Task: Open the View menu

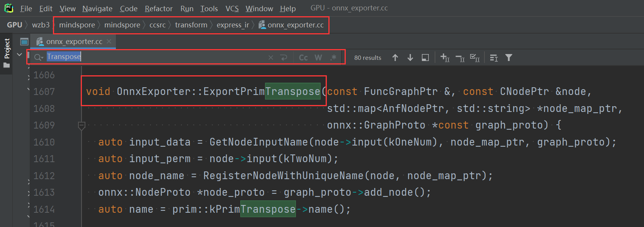Action: point(68,8)
